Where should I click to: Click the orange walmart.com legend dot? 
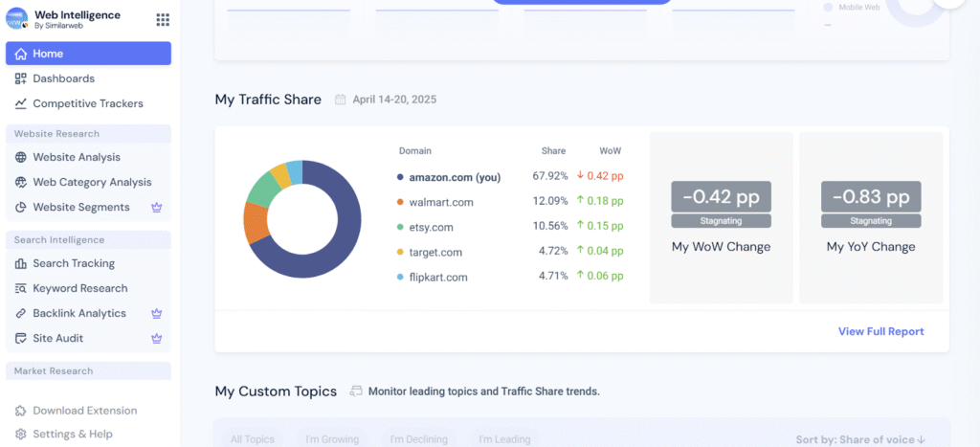(x=400, y=202)
